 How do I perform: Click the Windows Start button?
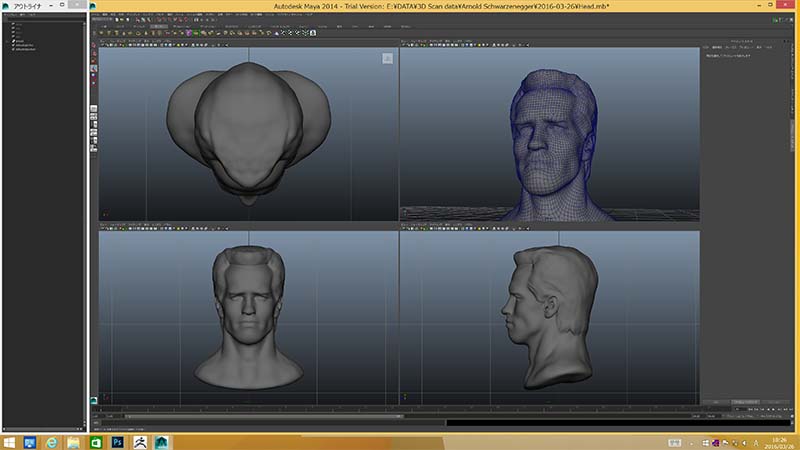(x=8, y=441)
